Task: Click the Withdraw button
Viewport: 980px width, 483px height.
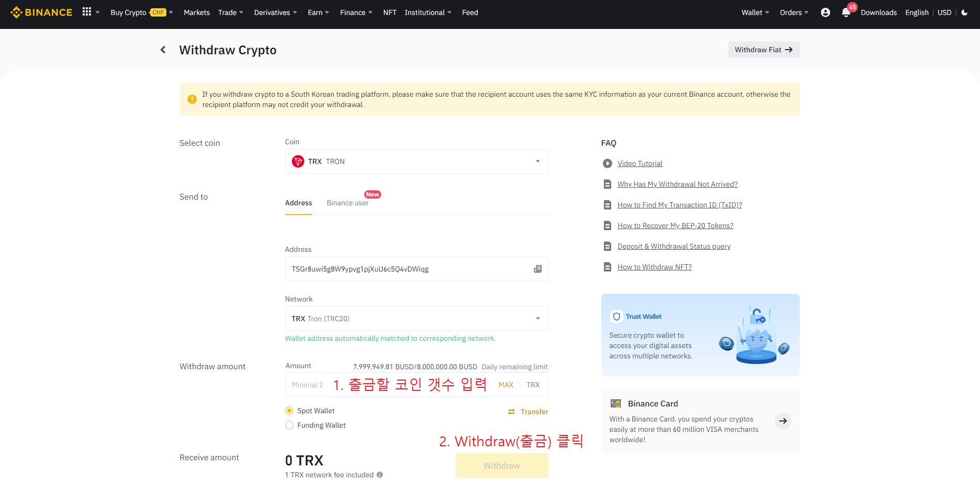Action: pos(502,465)
